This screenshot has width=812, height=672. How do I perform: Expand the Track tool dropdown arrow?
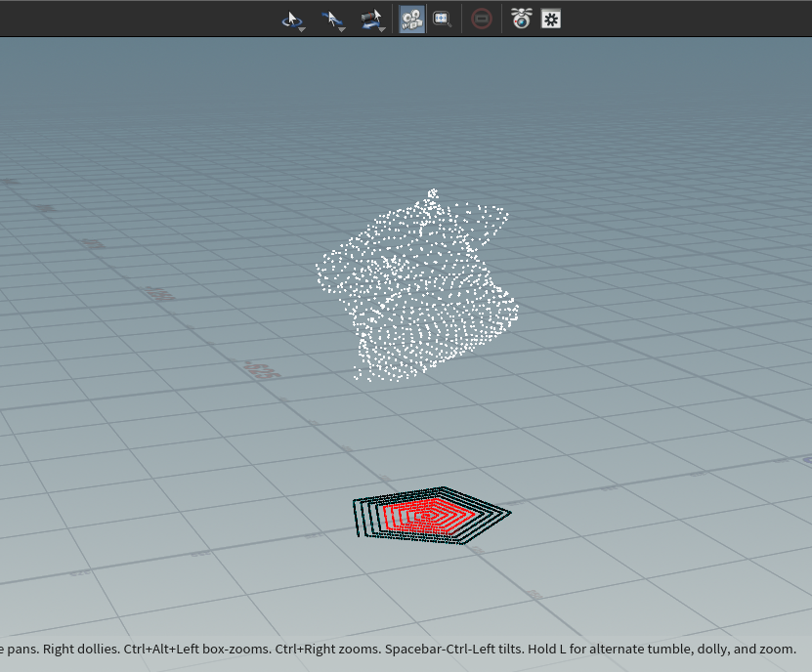point(342,29)
